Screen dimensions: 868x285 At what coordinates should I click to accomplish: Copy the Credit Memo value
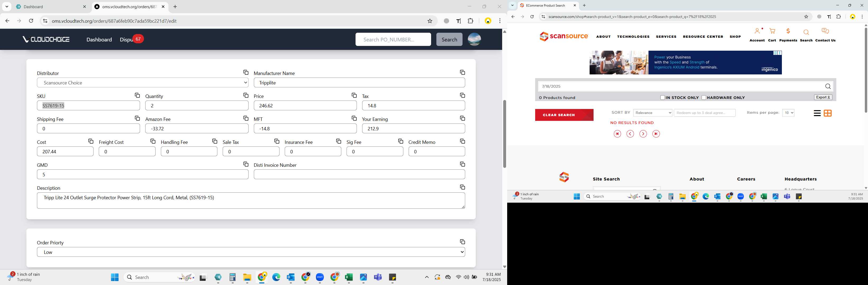462,141
